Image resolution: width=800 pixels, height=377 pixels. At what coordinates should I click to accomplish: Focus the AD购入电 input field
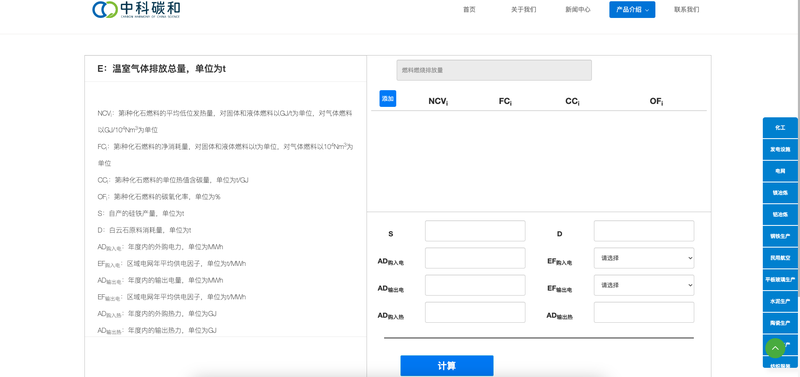pos(475,258)
